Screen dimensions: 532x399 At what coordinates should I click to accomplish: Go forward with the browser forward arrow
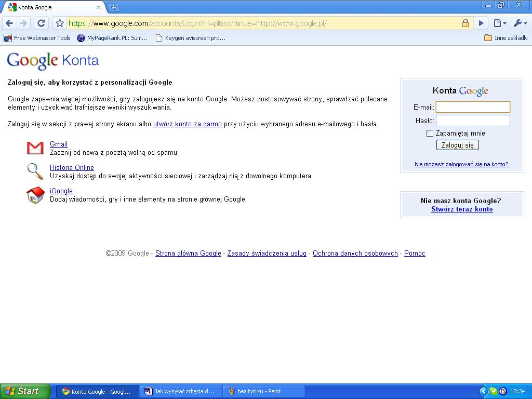[23, 23]
